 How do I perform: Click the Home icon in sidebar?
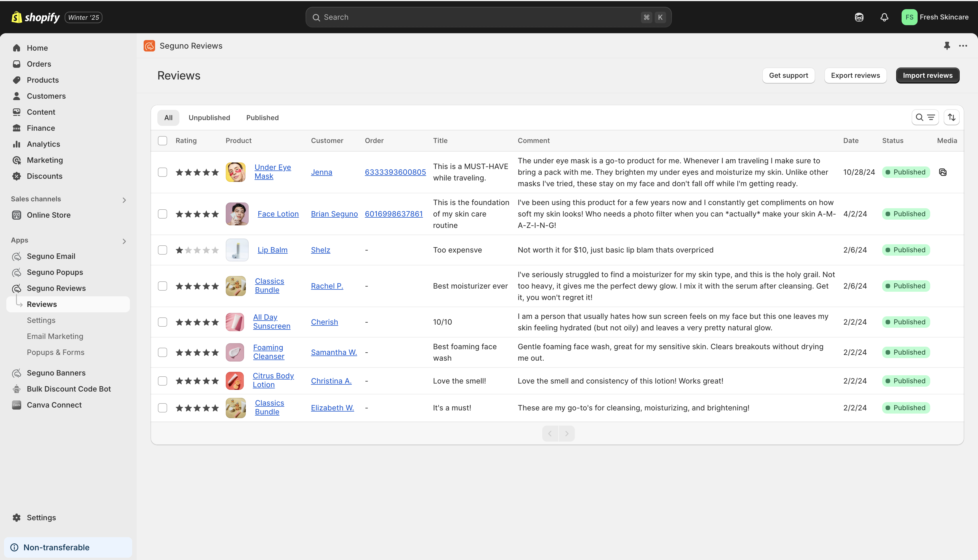click(17, 48)
